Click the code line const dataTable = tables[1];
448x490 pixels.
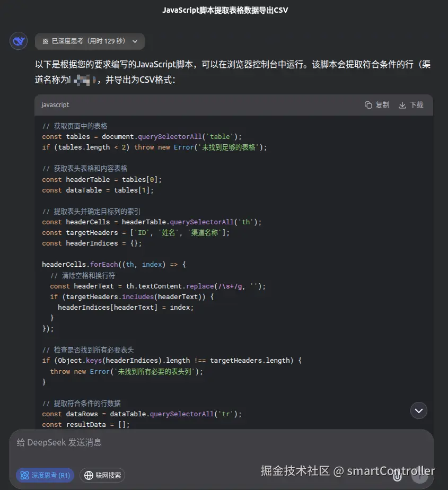(x=98, y=190)
